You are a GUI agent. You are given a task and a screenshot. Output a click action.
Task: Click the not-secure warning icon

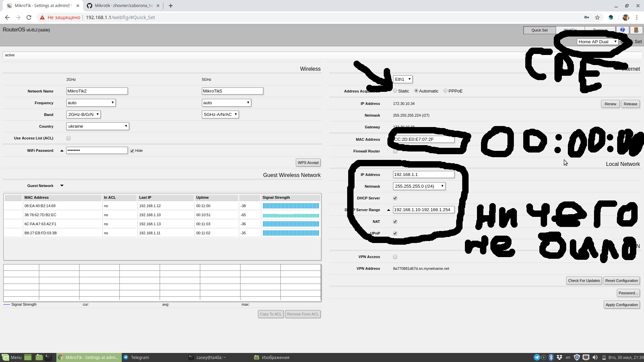(42, 17)
